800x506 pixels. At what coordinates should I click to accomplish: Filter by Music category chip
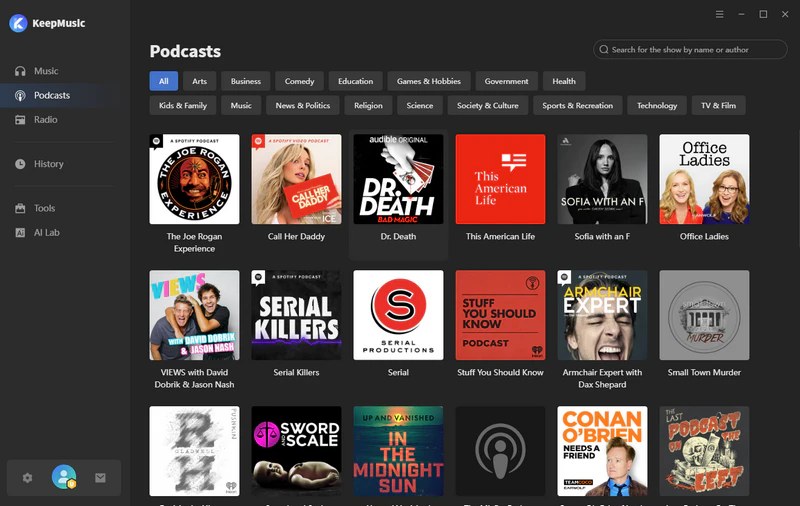click(241, 106)
